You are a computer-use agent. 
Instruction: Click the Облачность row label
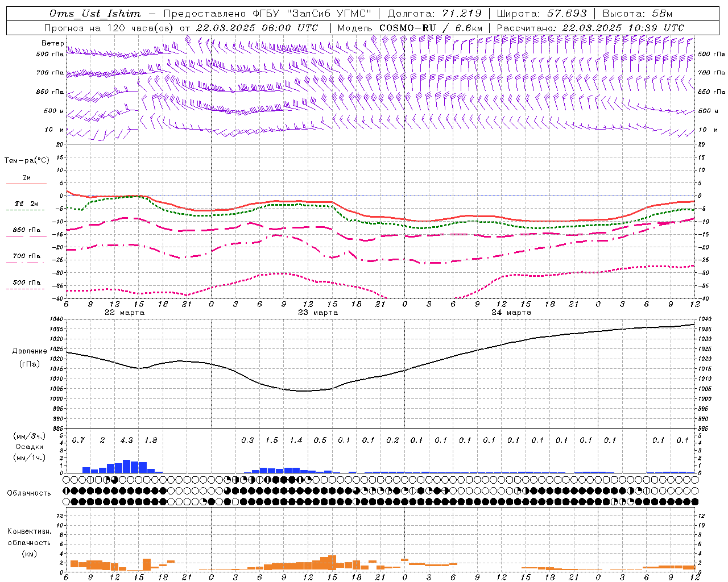pyautogui.click(x=29, y=493)
